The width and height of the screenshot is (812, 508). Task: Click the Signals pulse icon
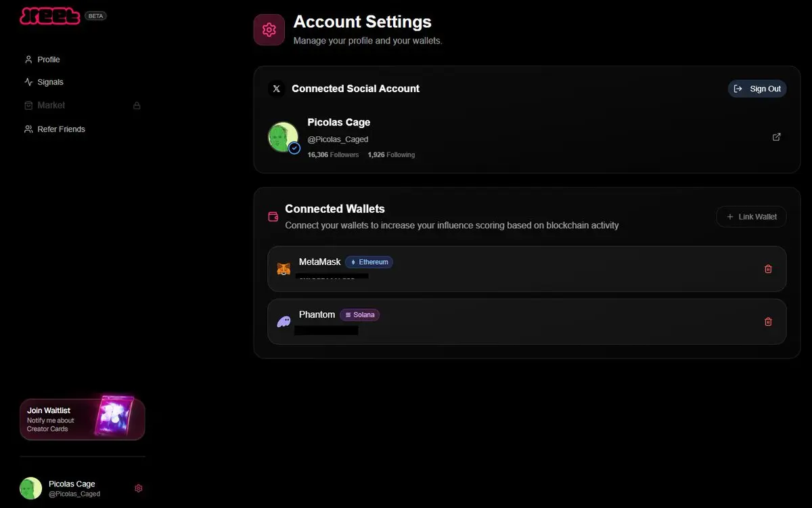tap(28, 82)
